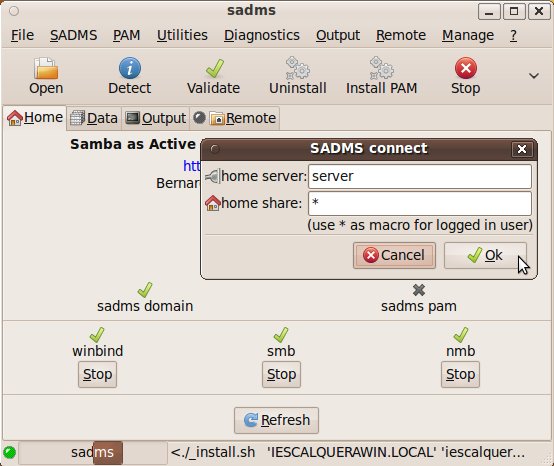Image resolution: width=554 pixels, height=466 pixels.
Task: Click the sadms domain checkmark icon
Action: pyautogui.click(x=145, y=290)
